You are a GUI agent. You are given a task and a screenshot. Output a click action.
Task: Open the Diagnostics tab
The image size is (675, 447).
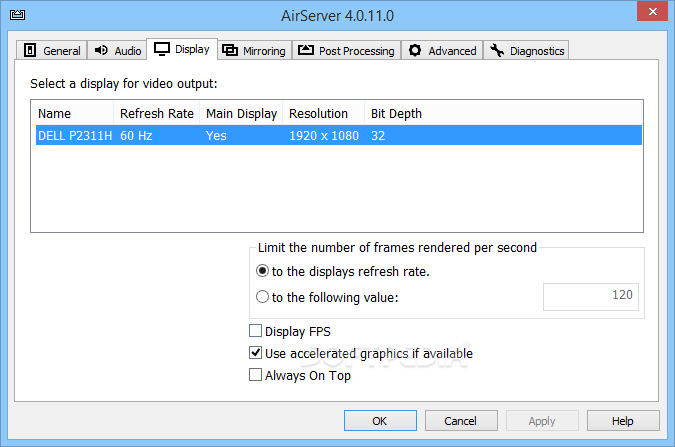pyautogui.click(x=526, y=50)
